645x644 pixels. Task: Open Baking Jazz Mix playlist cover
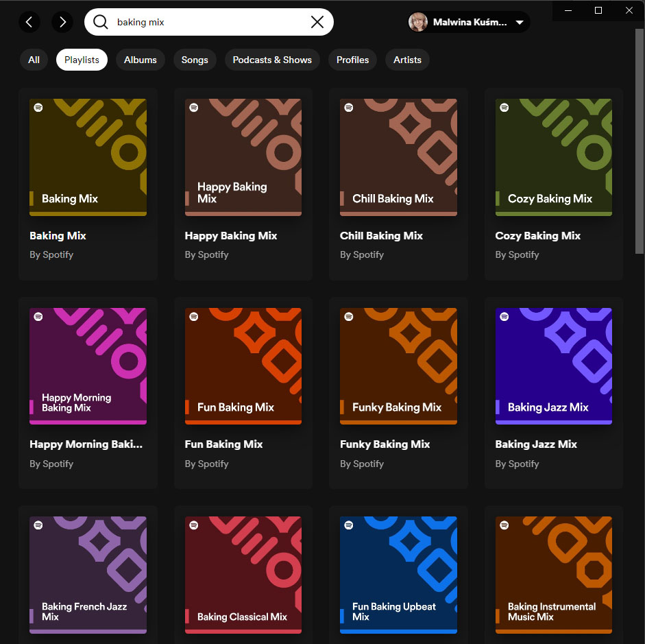pos(554,366)
